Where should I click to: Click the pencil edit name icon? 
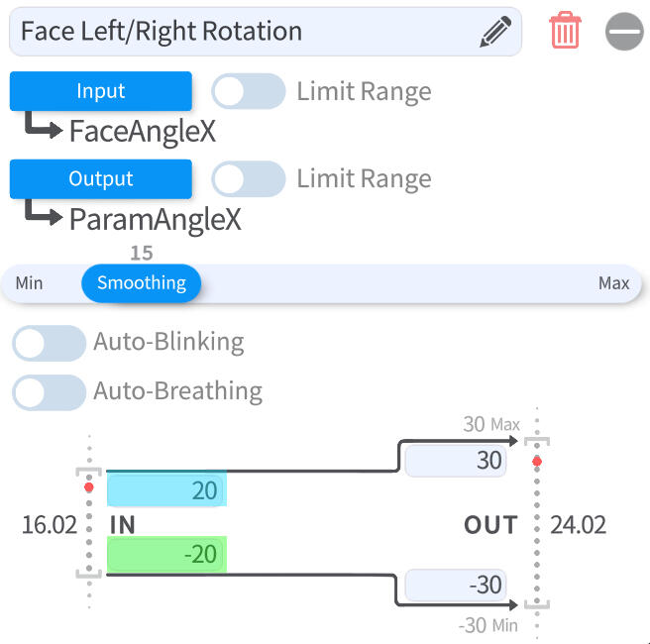click(x=495, y=32)
